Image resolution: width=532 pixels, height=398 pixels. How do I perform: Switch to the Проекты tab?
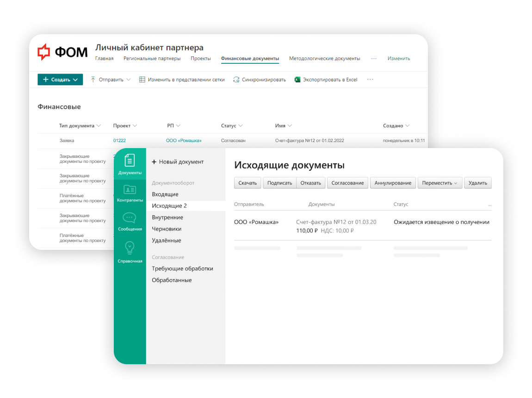201,58
